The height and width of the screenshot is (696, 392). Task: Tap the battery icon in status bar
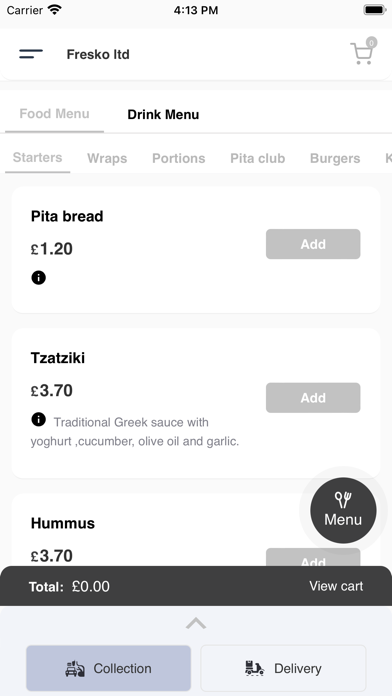point(375,10)
